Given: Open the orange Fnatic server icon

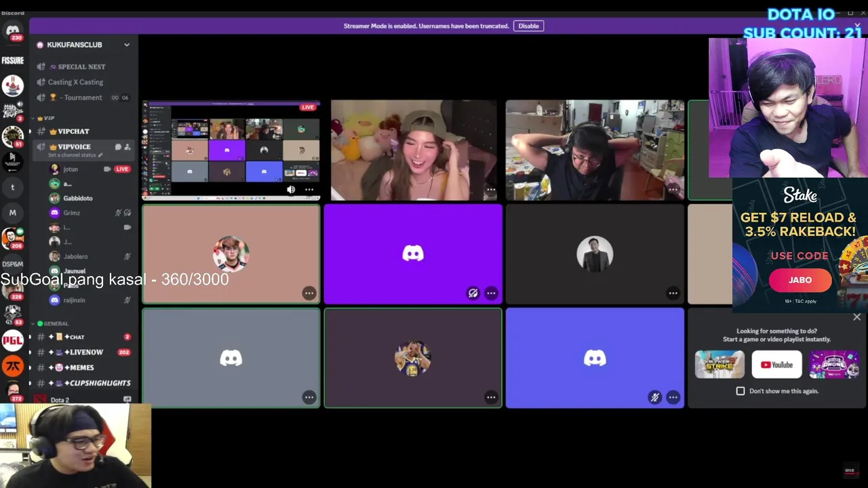Looking at the screenshot, I should click(x=12, y=366).
